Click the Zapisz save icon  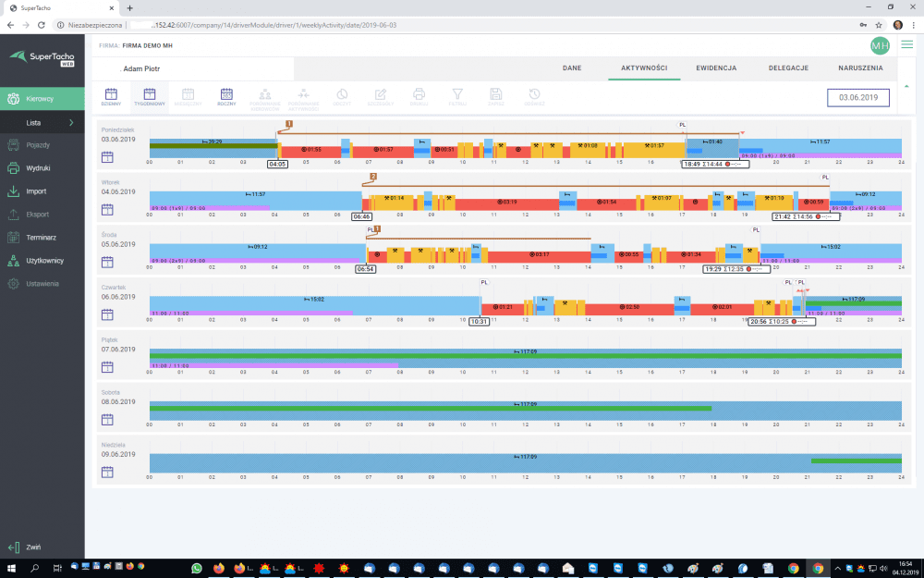click(x=495, y=96)
